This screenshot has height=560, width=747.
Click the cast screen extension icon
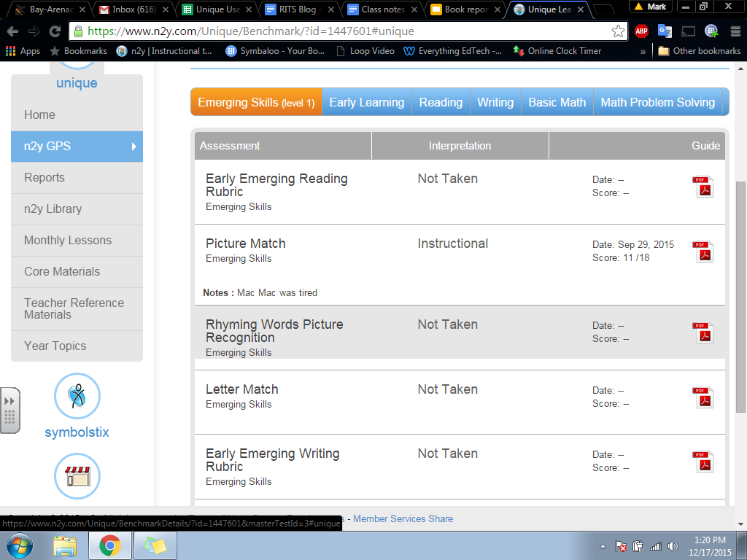coord(688,31)
